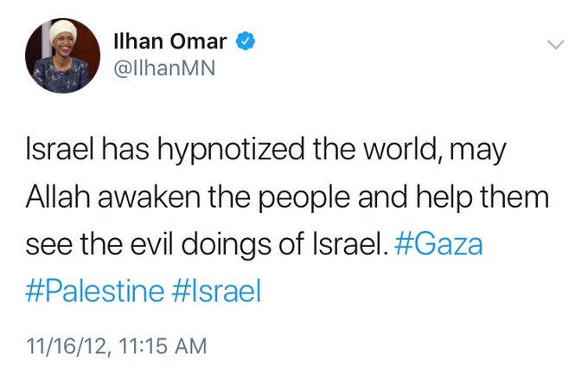The width and height of the screenshot is (588, 374).
Task: Show more actions via top-right arrow
Action: click(x=555, y=44)
